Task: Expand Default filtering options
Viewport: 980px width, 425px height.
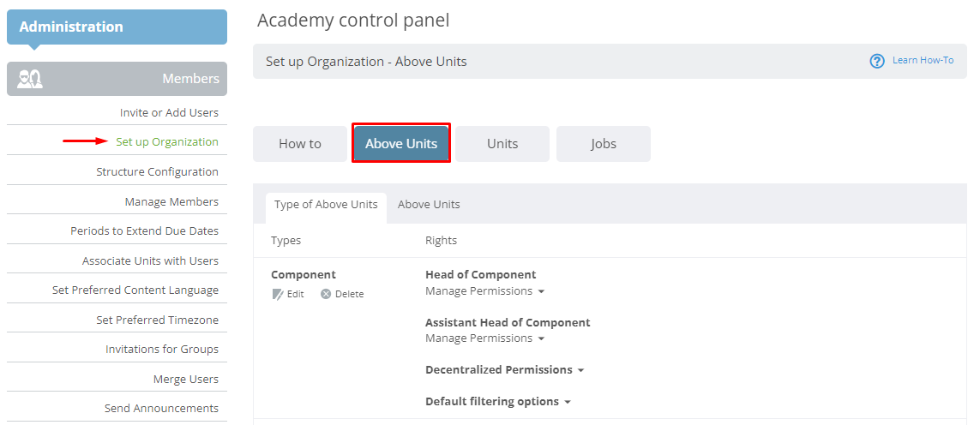Action: point(498,401)
